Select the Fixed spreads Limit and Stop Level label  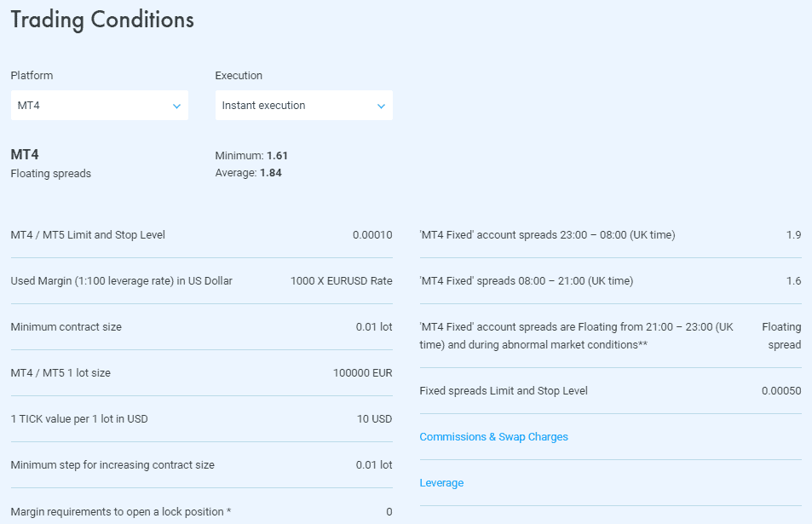504,391
